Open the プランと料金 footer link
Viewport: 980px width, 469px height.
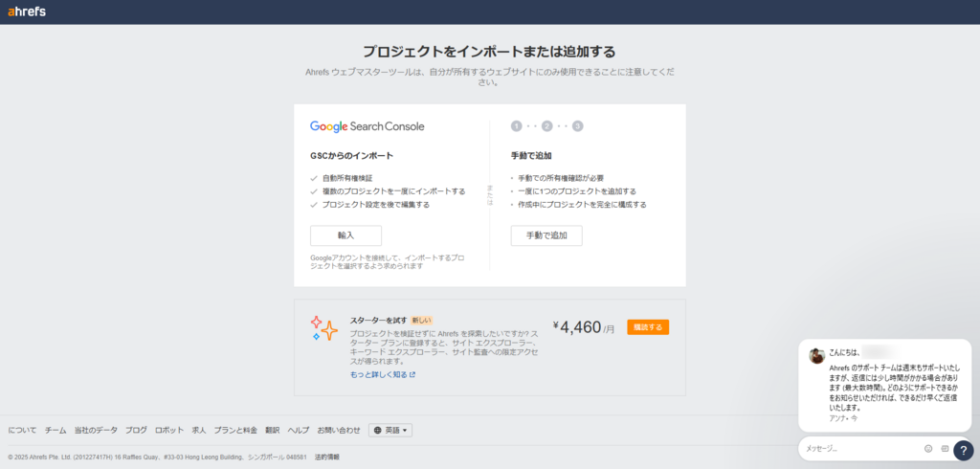pyautogui.click(x=235, y=430)
